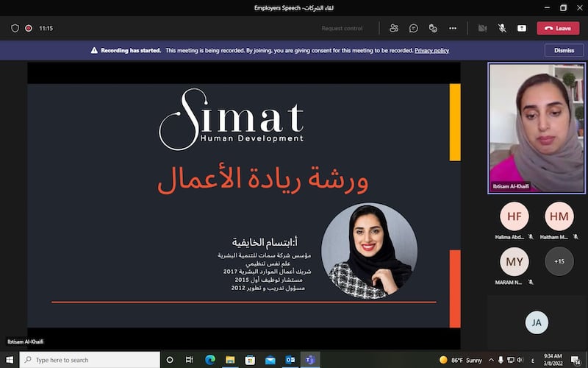Select the HM participant avatar
The width and height of the screenshot is (588, 368).
(559, 216)
